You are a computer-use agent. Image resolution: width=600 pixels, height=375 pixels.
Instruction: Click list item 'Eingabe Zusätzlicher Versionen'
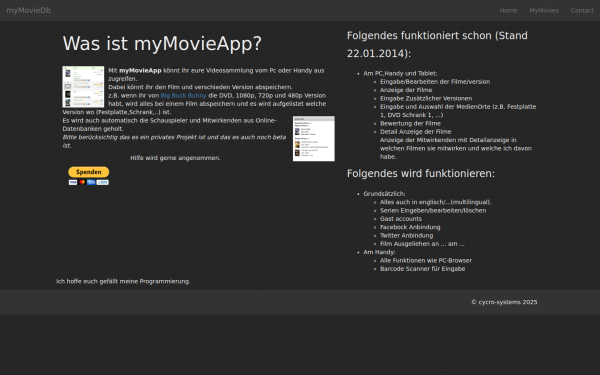coord(426,98)
